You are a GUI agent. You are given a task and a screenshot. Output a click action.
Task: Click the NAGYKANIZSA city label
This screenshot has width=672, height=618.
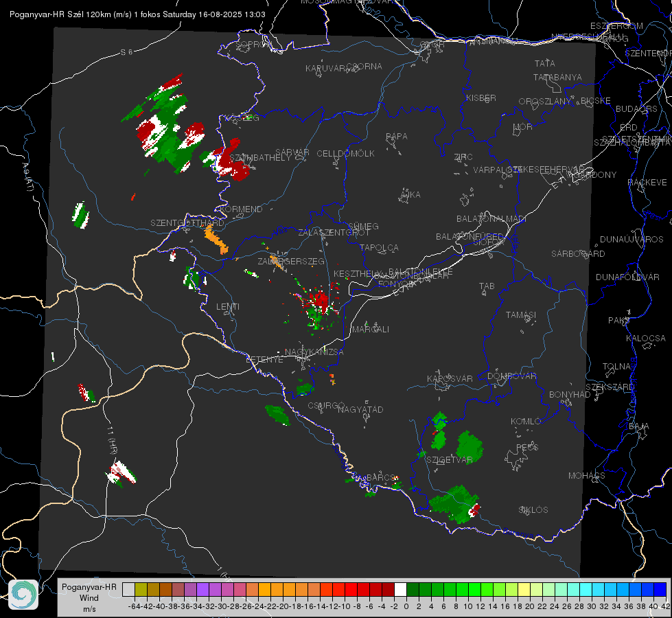tap(314, 352)
